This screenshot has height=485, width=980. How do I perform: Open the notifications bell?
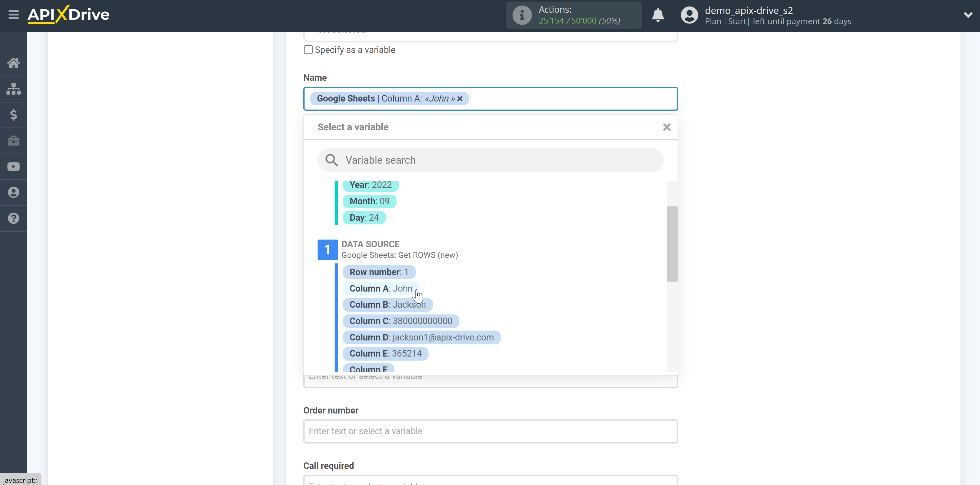pos(658,15)
